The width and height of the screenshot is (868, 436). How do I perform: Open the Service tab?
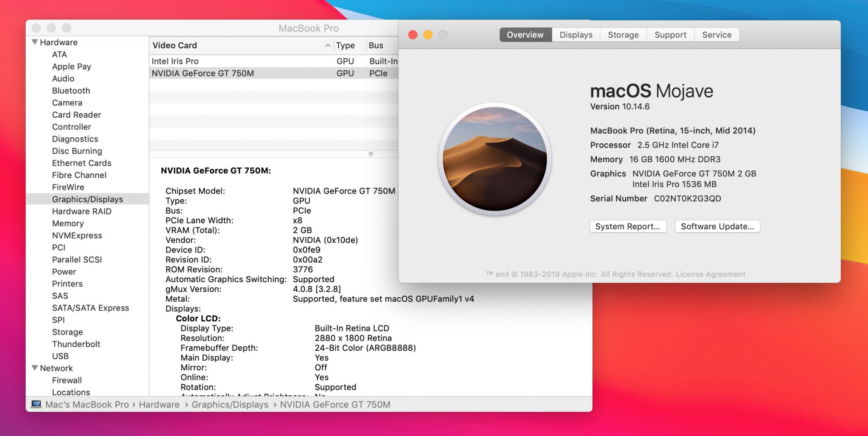pyautogui.click(x=717, y=35)
